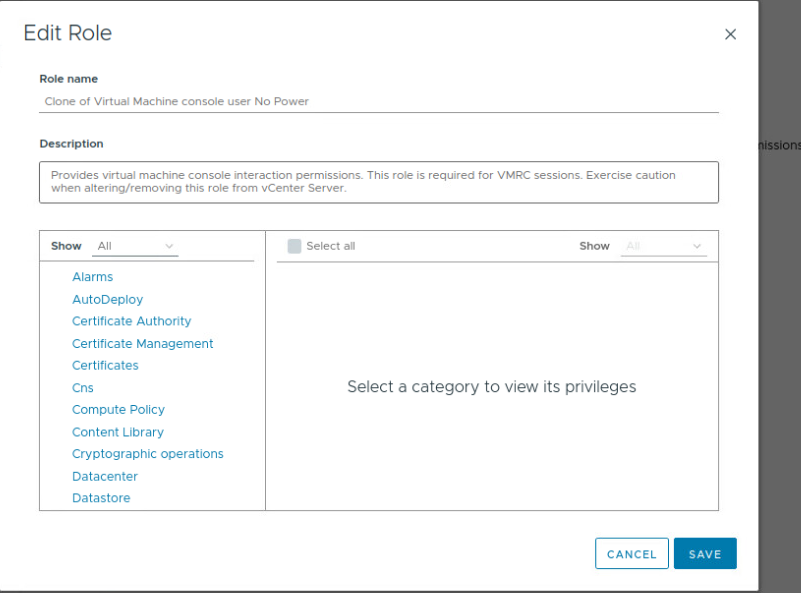This screenshot has height=593, width=801.
Task: Open the Content Library category
Action: [117, 432]
